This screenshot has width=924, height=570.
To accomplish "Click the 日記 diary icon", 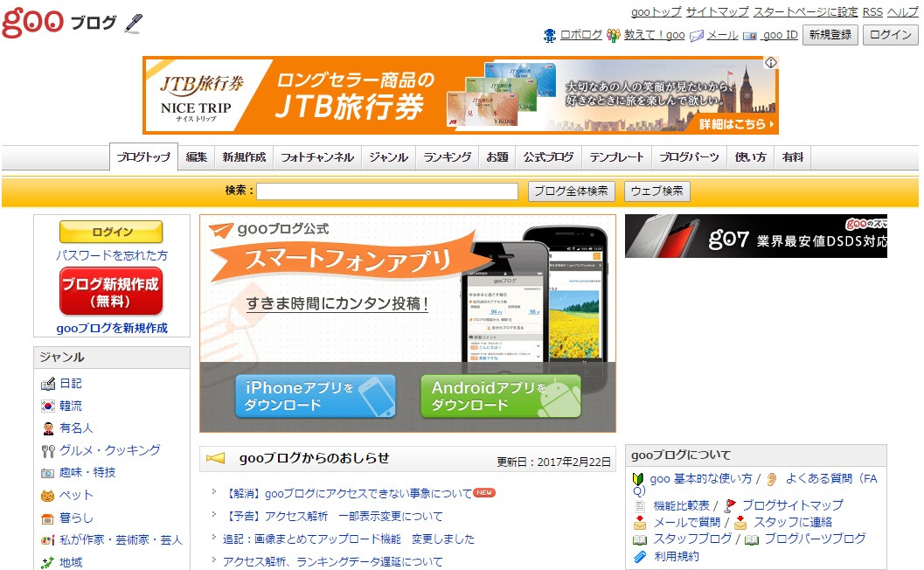I will click(x=48, y=385).
